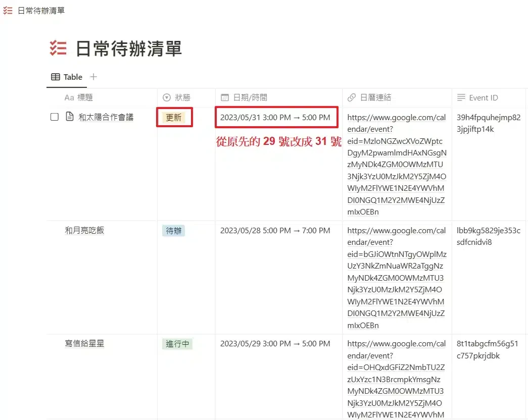Click the 進行中 status tag
528x420 pixels.
[177, 344]
